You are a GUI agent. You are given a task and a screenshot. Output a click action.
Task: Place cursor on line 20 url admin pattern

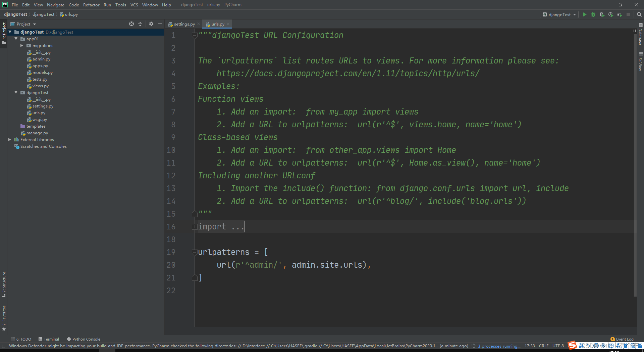tap(294, 265)
